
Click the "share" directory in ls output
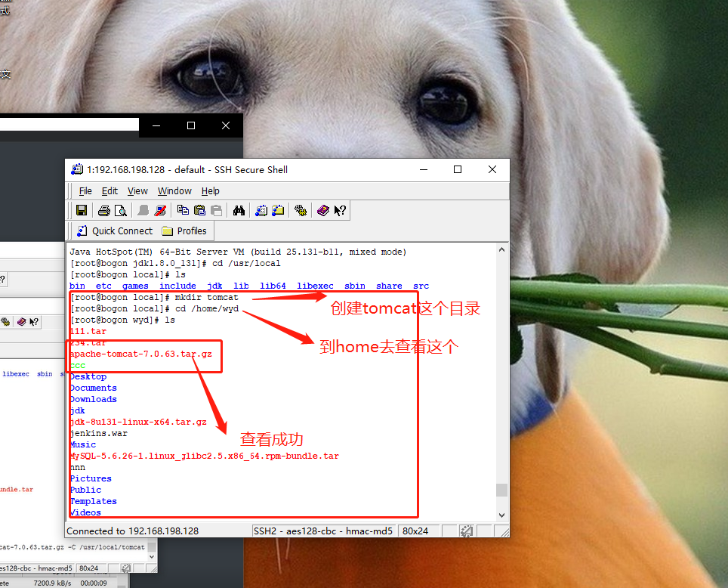pyautogui.click(x=389, y=286)
